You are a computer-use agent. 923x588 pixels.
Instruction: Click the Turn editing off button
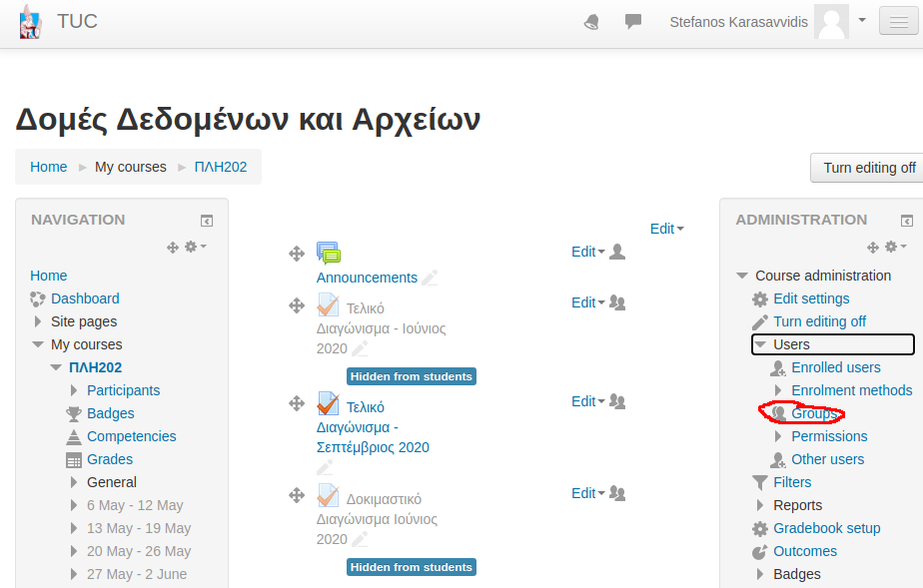click(x=868, y=168)
